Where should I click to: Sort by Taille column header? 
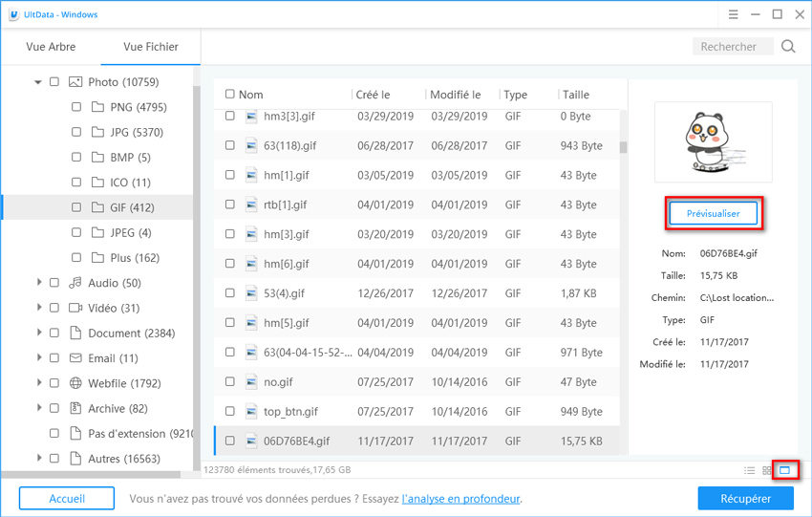click(576, 95)
